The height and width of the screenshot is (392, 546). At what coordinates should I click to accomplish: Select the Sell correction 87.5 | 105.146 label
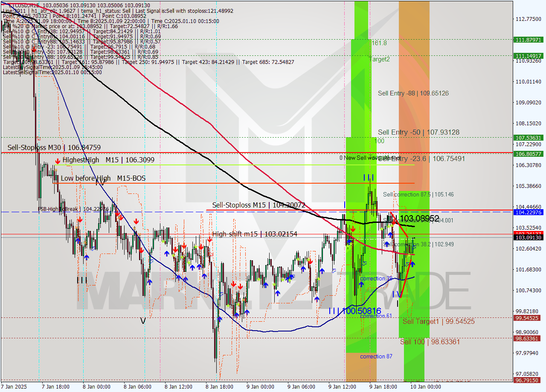[418, 194]
